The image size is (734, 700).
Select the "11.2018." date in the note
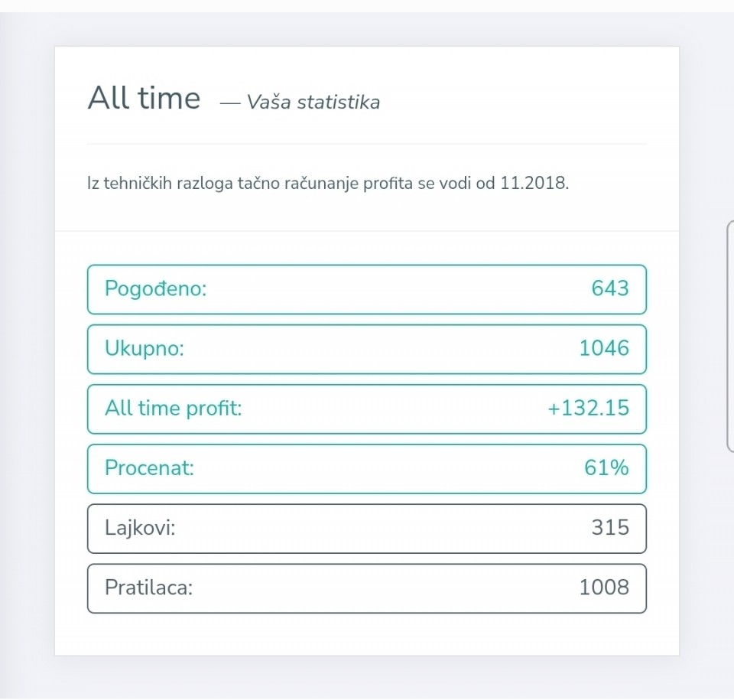(x=534, y=184)
